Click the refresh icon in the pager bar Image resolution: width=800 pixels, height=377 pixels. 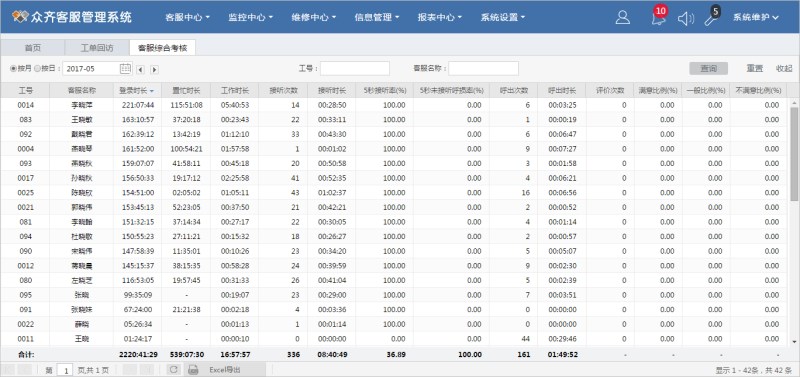coord(173,370)
